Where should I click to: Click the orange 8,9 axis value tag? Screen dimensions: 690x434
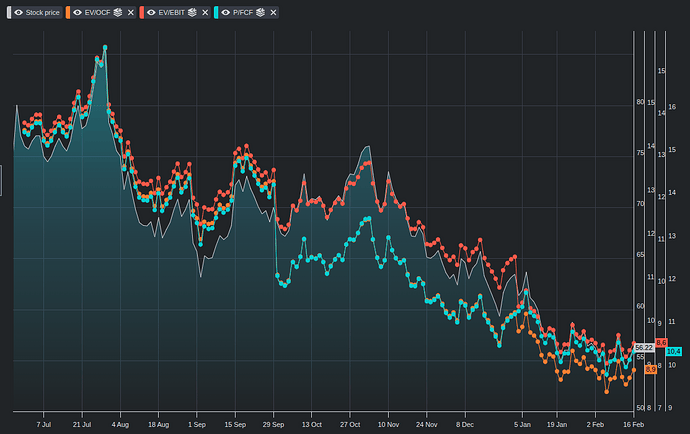(650, 370)
